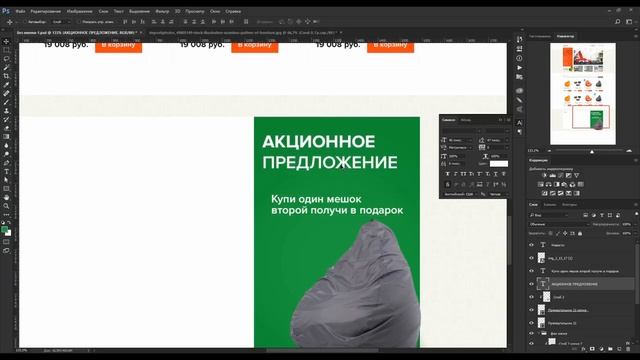Hide the Прямоугольник 11 layer
This screenshot has width=640, height=360.
tap(531, 323)
